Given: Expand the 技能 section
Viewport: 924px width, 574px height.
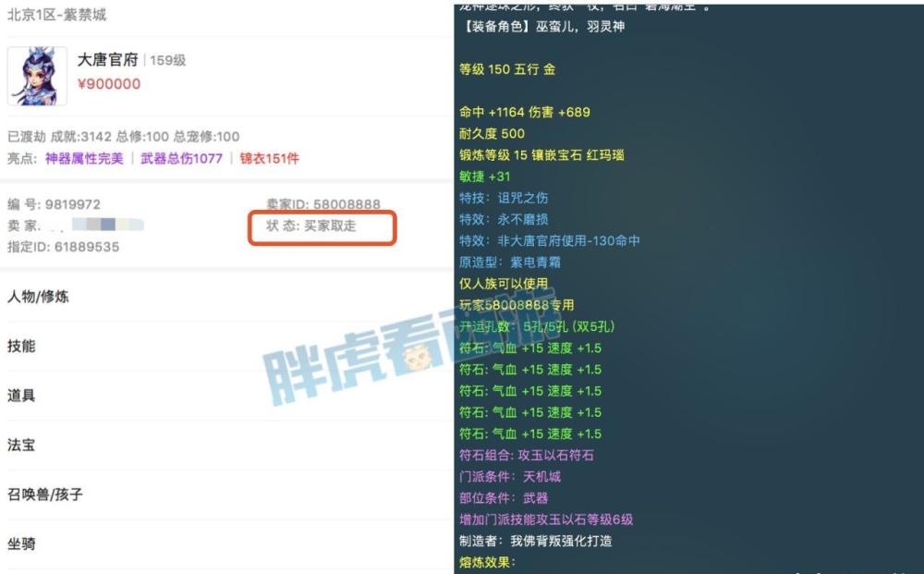Looking at the screenshot, I should pyautogui.click(x=227, y=346).
